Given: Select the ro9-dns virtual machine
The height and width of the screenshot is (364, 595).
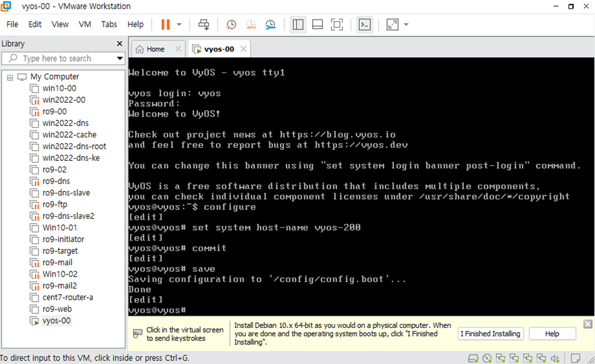Looking at the screenshot, I should coord(56,181).
